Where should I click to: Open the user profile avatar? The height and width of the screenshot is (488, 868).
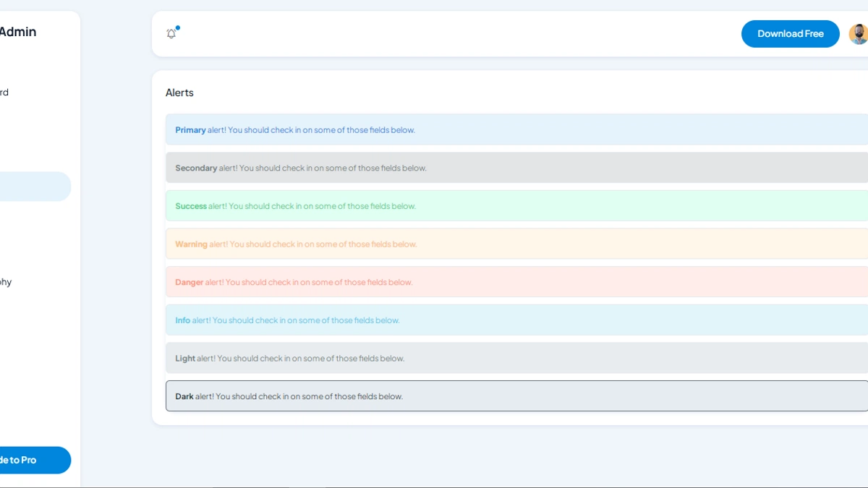click(x=859, y=34)
